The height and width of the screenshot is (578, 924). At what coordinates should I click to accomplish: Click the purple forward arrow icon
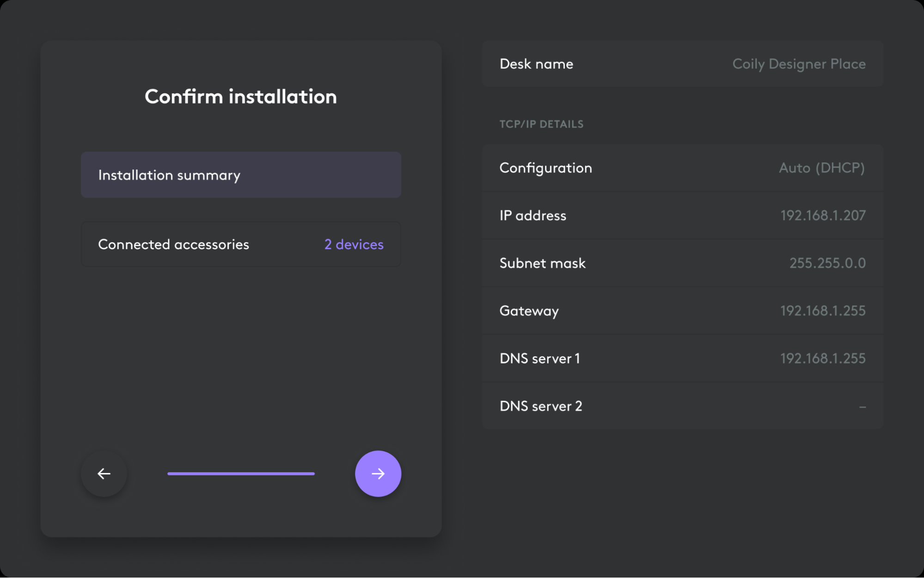coord(377,473)
